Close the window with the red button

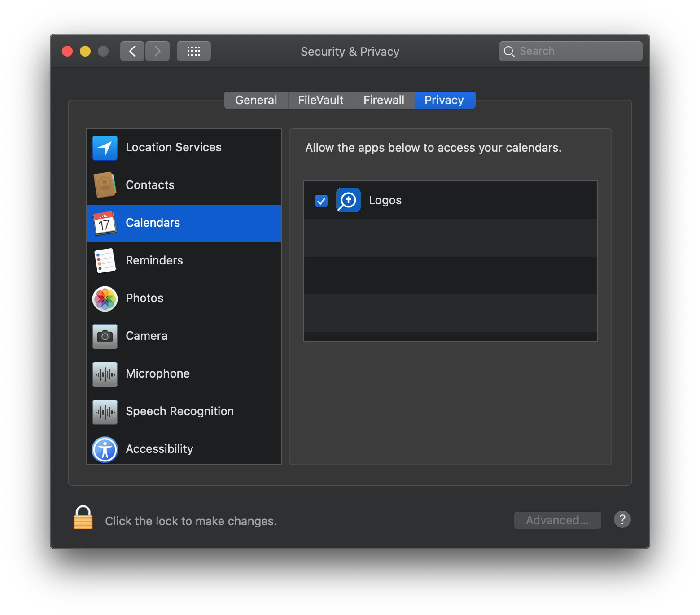[x=67, y=51]
